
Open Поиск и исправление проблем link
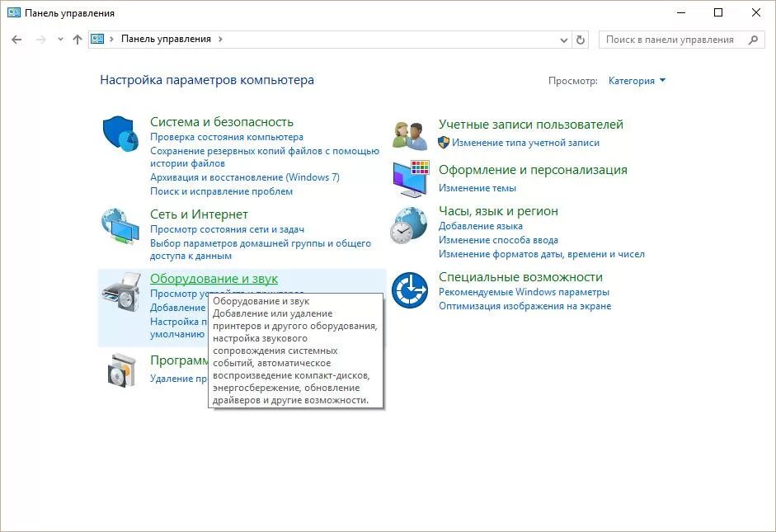221,191
